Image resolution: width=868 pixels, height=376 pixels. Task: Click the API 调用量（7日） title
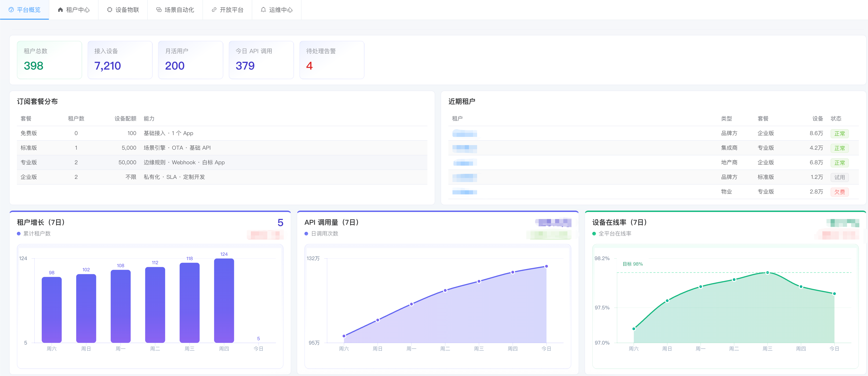click(331, 222)
